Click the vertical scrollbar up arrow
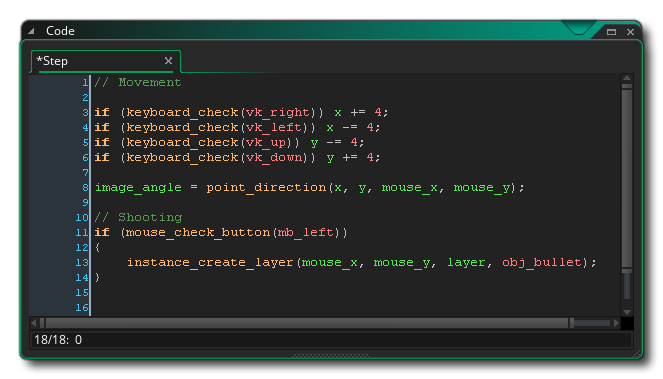The image size is (663, 379). [627, 78]
